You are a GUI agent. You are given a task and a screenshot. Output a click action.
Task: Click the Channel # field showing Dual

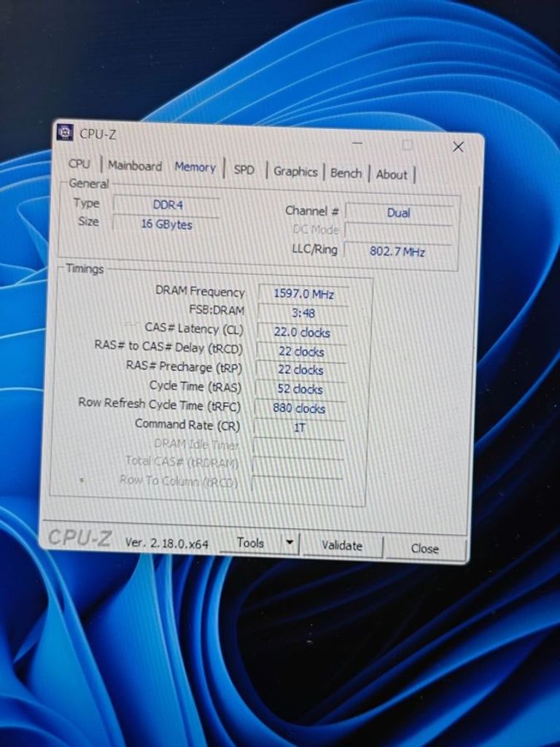(398, 213)
